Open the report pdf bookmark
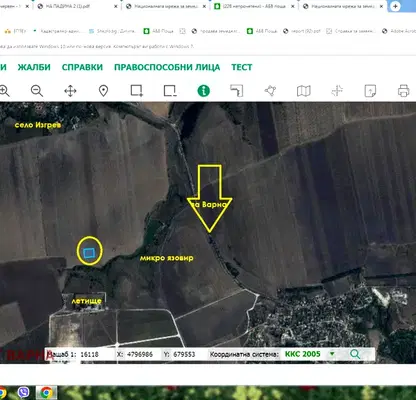This screenshot has height=400, width=416. tap(302, 31)
